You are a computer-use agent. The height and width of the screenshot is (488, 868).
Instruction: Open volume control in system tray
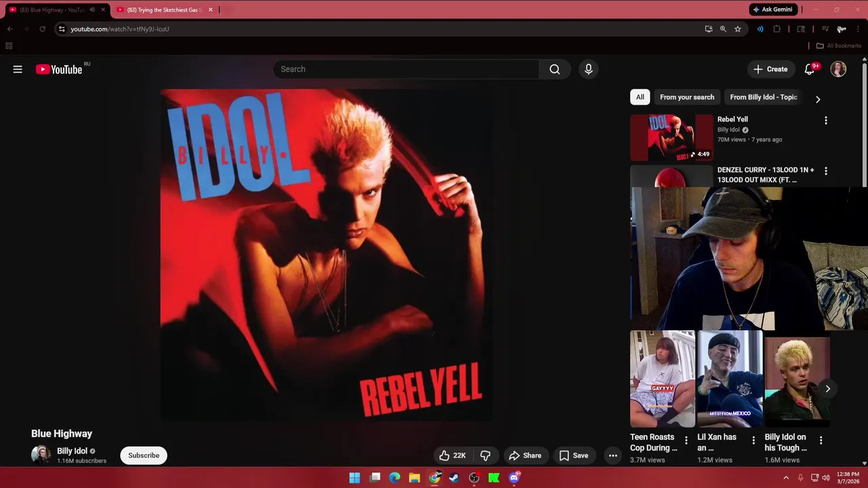(826, 478)
